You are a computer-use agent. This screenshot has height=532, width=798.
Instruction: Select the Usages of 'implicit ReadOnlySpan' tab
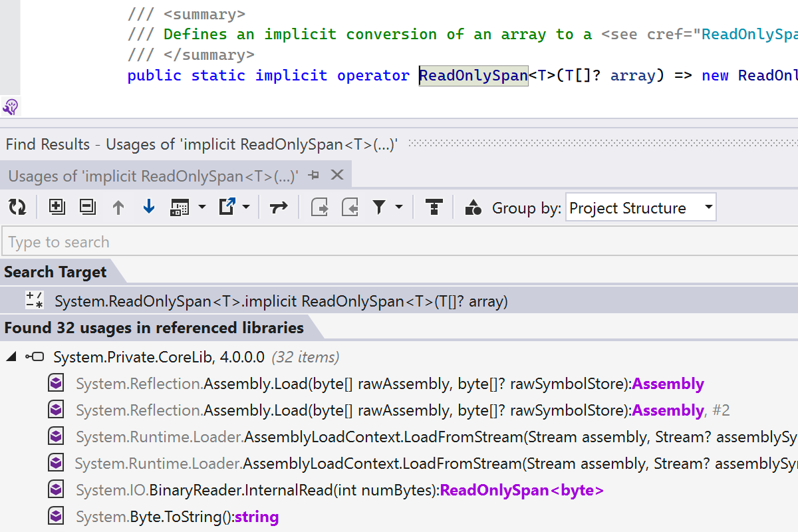pyautogui.click(x=153, y=176)
